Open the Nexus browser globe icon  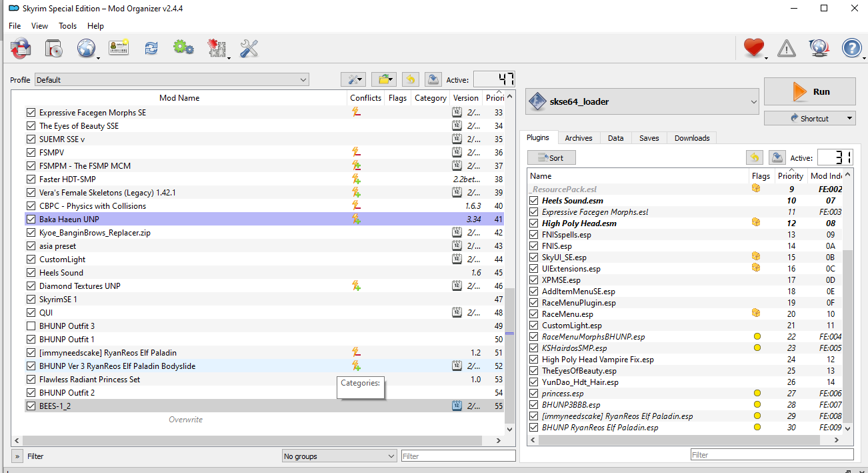pyautogui.click(x=86, y=48)
